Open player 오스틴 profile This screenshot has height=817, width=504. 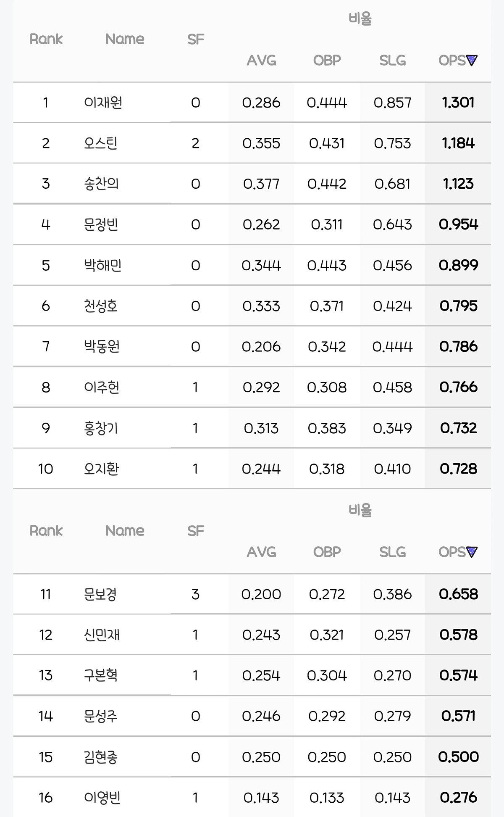[100, 143]
